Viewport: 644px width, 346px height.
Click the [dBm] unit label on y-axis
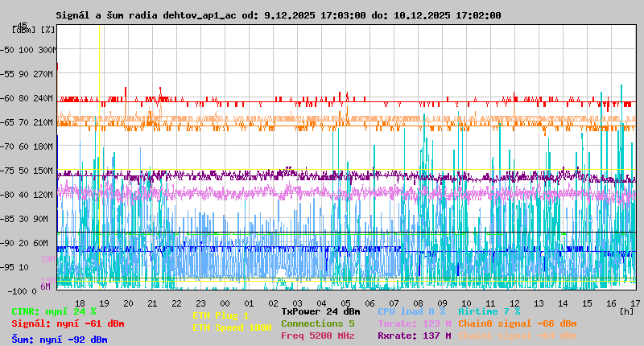[23, 29]
